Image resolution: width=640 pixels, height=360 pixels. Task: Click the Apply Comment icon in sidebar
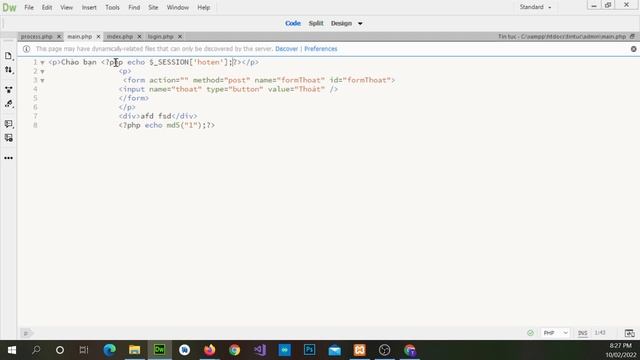coord(8,124)
